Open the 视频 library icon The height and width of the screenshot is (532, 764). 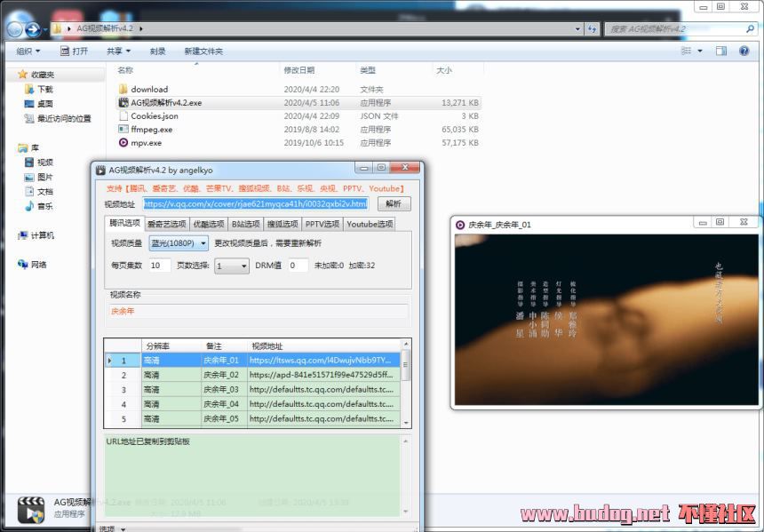[x=29, y=163]
